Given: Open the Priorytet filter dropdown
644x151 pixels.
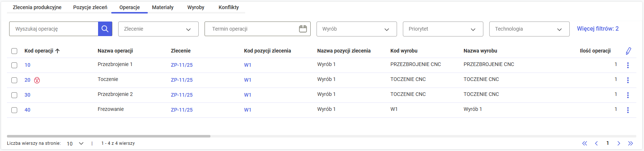Looking at the screenshot, I should tap(443, 29).
